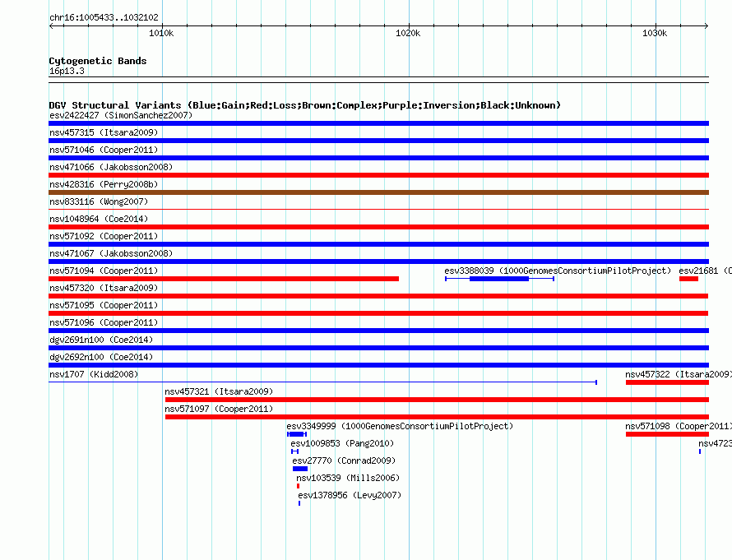
Task: Select the esv27770 (Conrad2009) label
Action: pos(344,460)
